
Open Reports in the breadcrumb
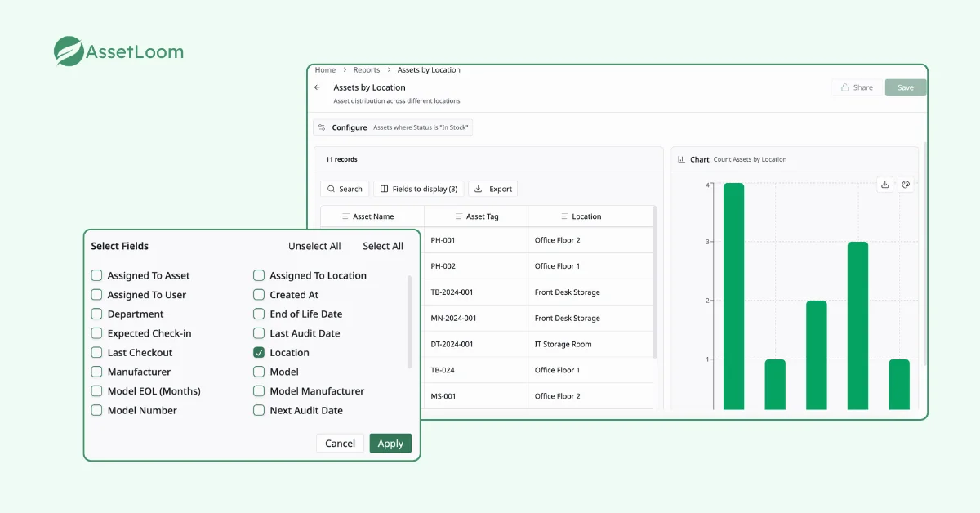click(x=367, y=70)
